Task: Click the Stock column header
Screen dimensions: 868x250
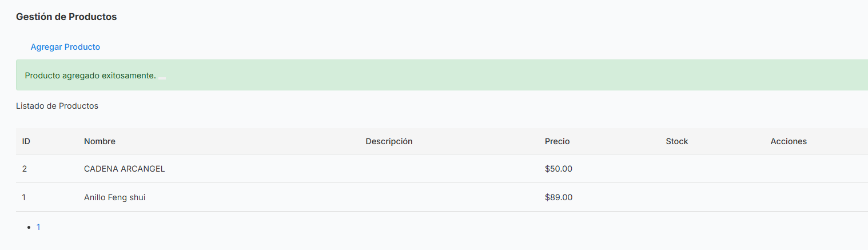Action: 677,141
